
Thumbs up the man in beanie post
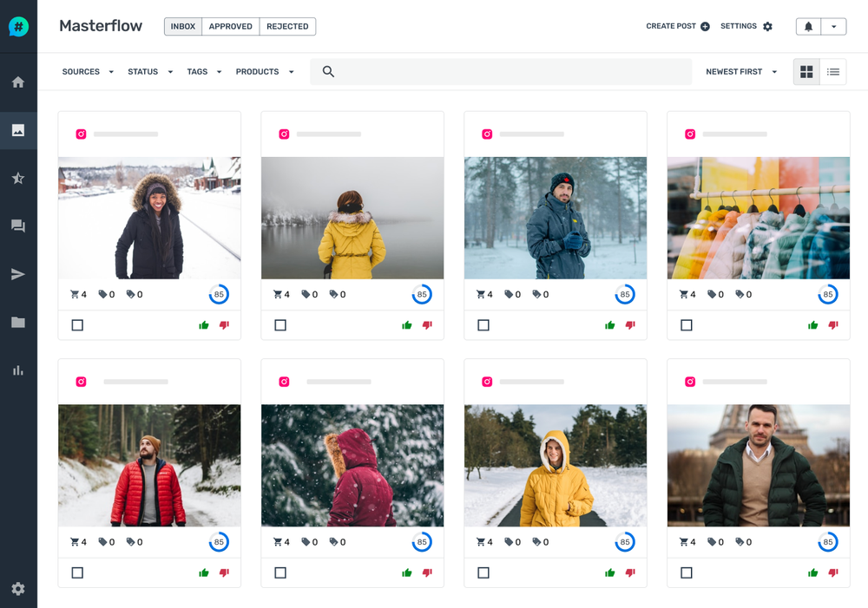tap(610, 324)
